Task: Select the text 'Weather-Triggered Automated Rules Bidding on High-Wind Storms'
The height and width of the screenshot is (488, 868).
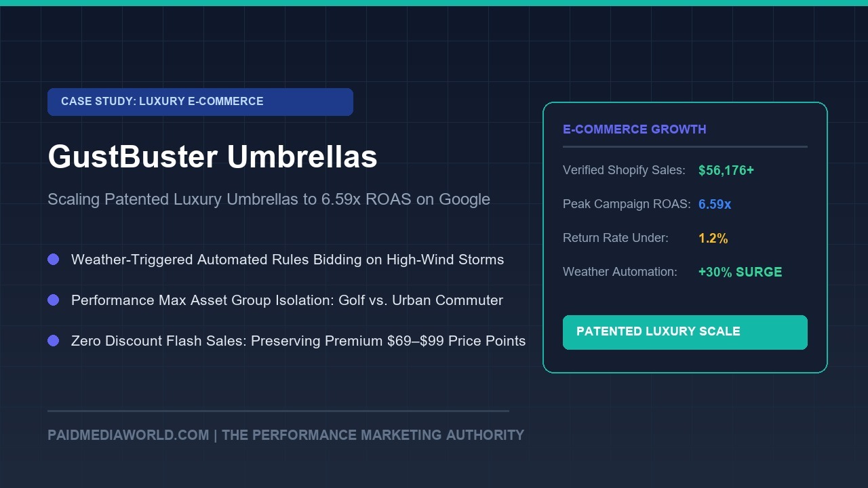Action: pyautogui.click(x=288, y=260)
